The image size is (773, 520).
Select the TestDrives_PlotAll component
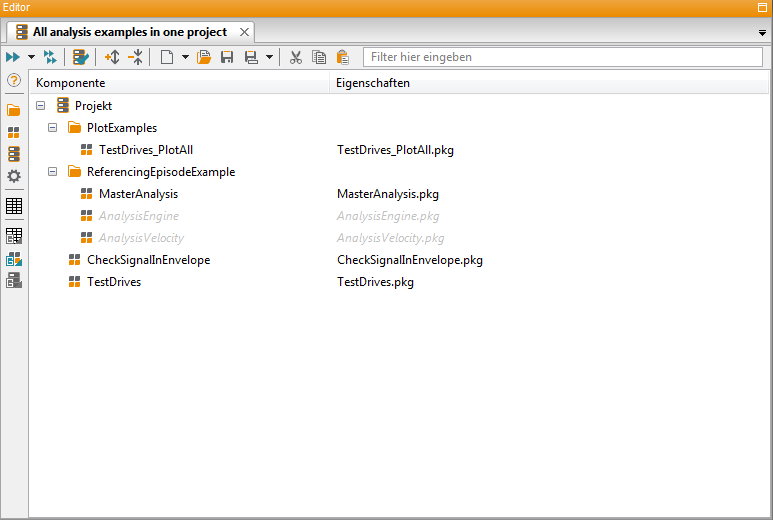pos(146,150)
